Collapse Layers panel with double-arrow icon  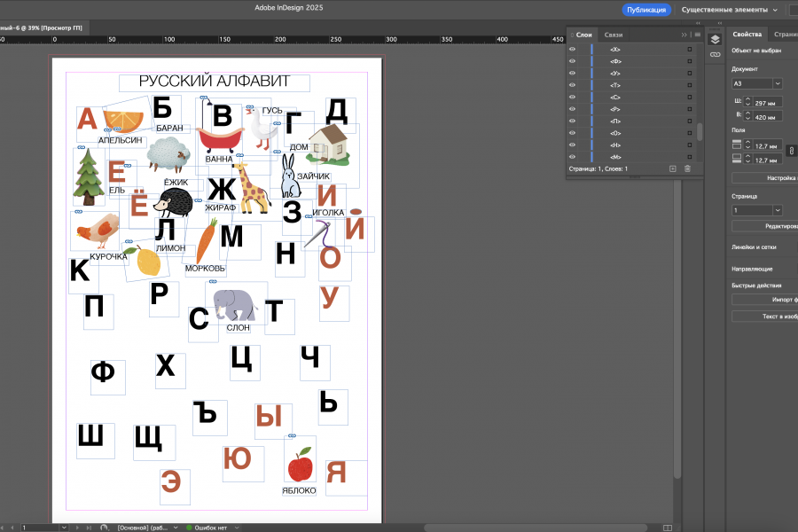click(684, 35)
